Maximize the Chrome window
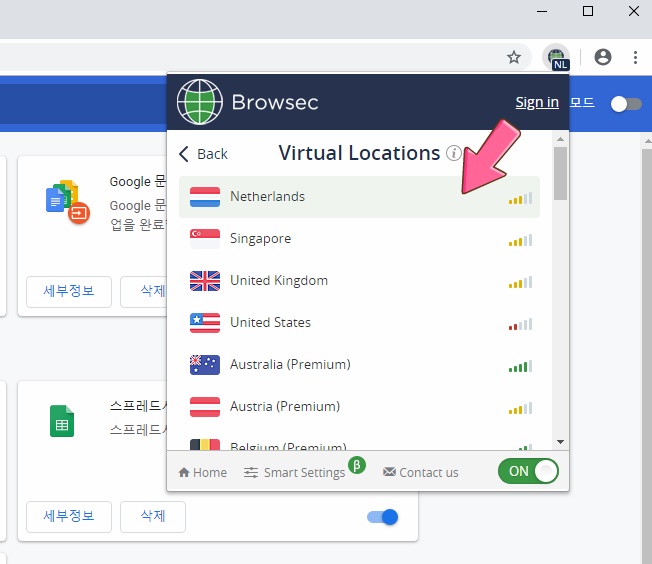This screenshot has width=652, height=564. coord(588,11)
